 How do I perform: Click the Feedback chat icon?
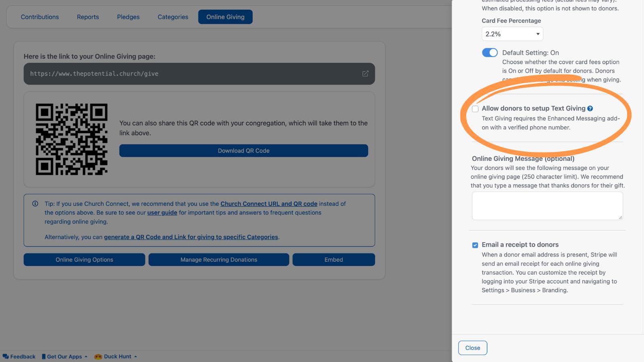click(6, 356)
